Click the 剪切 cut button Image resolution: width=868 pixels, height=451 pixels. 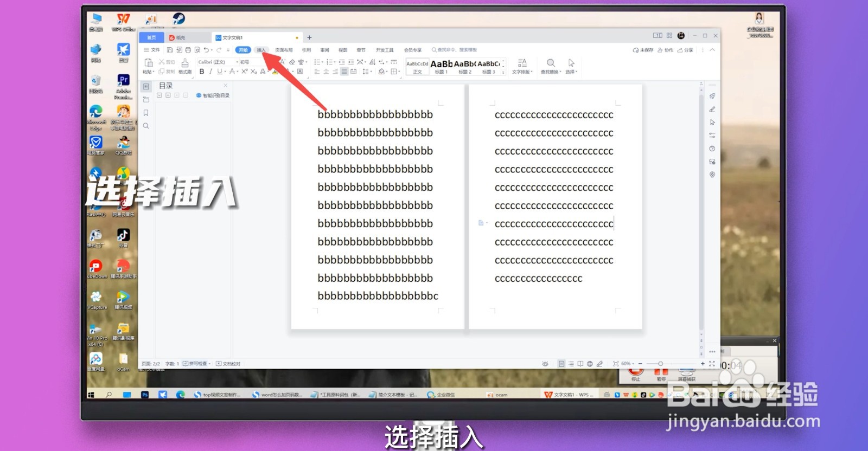(x=167, y=62)
